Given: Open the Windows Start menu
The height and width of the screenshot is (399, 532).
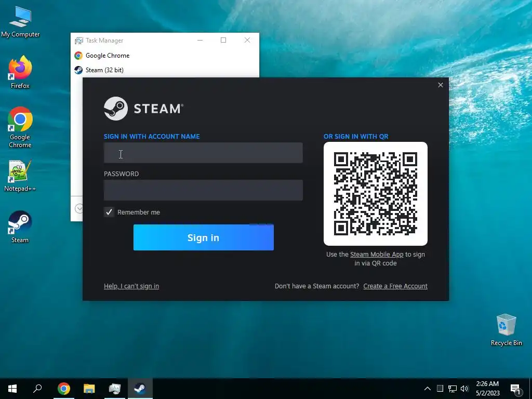Looking at the screenshot, I should (x=12, y=389).
